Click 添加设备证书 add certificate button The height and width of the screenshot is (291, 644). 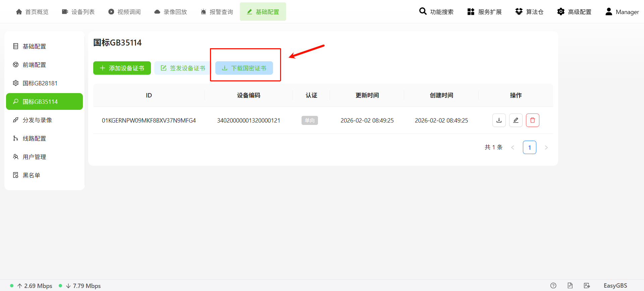pyautogui.click(x=122, y=68)
